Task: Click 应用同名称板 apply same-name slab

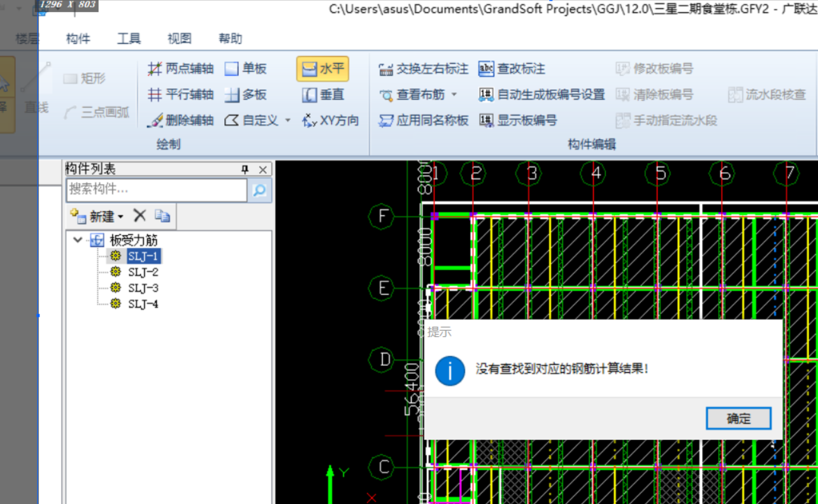Action: coord(424,120)
